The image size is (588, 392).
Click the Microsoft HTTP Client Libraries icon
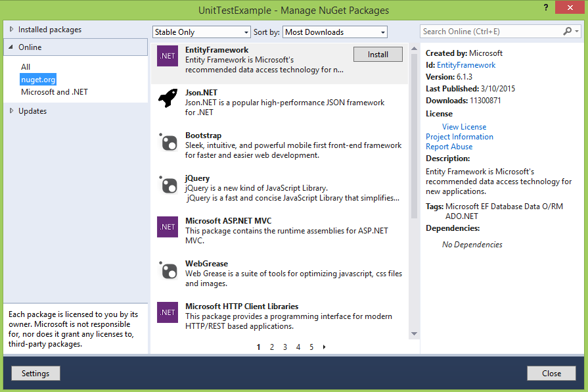(168, 312)
